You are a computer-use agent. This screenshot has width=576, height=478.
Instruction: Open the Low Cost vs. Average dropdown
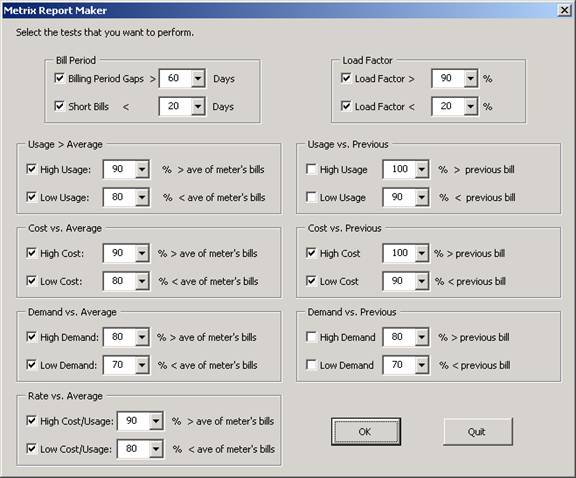pyautogui.click(x=142, y=281)
